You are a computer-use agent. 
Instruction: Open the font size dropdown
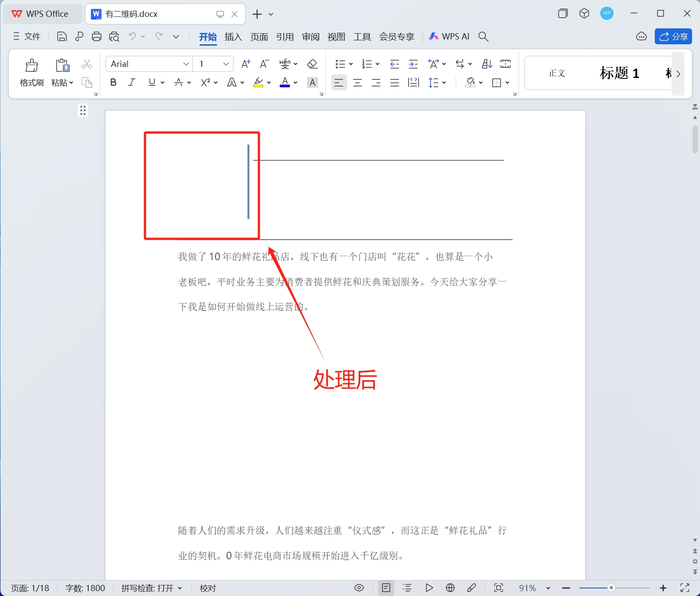[x=226, y=64]
